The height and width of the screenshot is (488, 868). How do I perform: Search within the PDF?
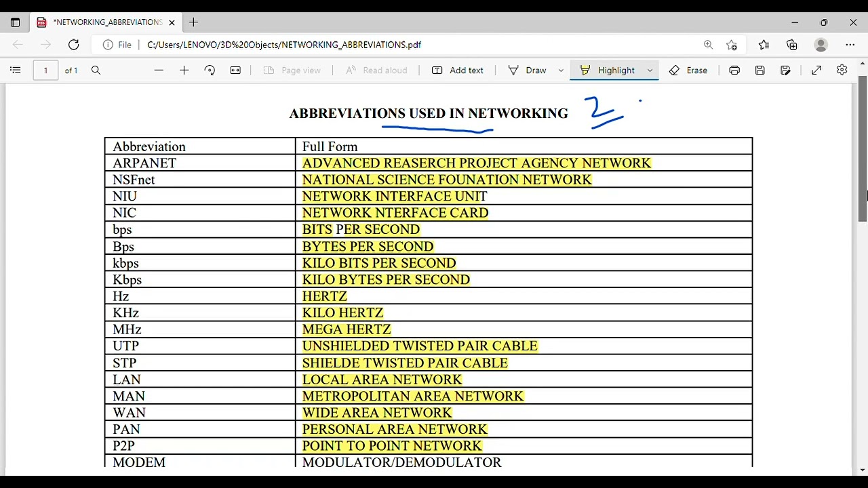click(x=96, y=70)
